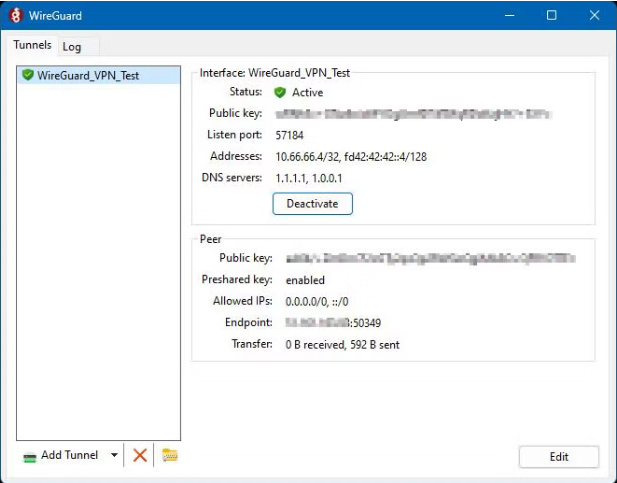Click the Add Tunnel button
The width and height of the screenshot is (617, 483).
click(63, 455)
